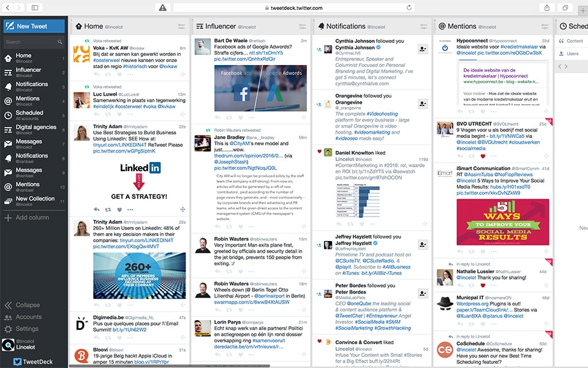Open the 260+ million users image

[x=140, y=275]
